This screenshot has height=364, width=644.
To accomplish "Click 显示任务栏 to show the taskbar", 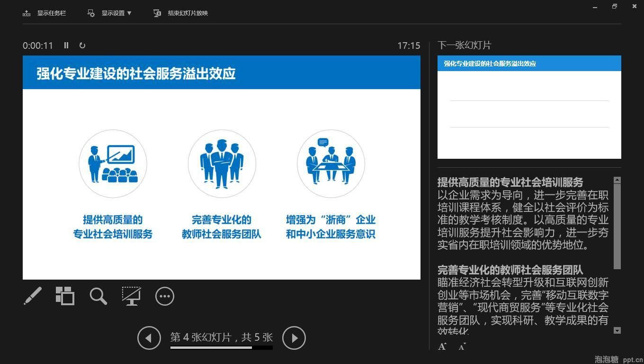I will point(45,13).
